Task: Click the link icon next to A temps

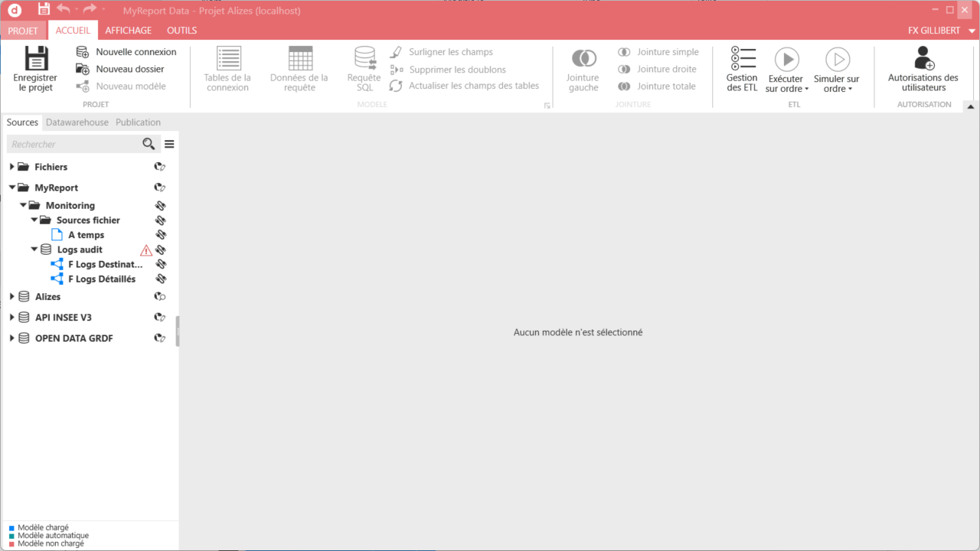Action: pyautogui.click(x=161, y=235)
